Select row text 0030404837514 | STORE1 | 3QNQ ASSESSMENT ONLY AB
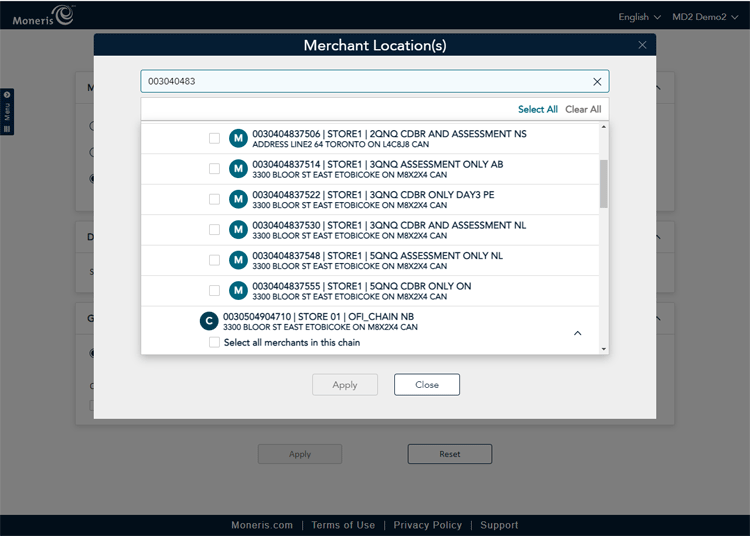 click(378, 164)
